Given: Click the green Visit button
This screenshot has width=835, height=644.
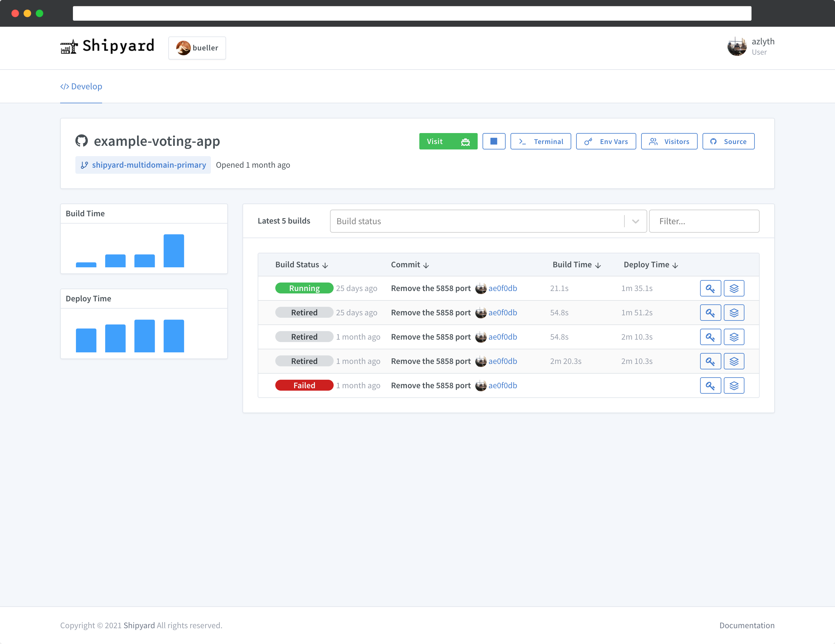Looking at the screenshot, I should coord(448,142).
